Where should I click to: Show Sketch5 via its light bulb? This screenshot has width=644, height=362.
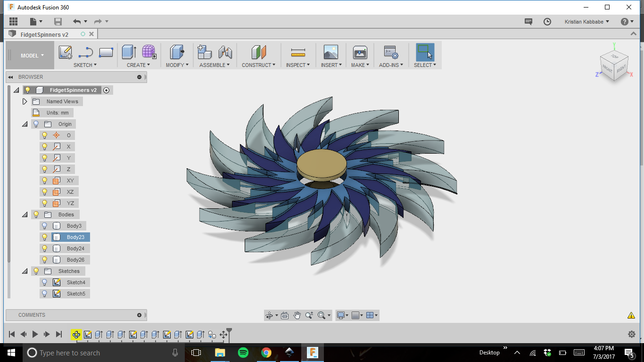(45, 294)
